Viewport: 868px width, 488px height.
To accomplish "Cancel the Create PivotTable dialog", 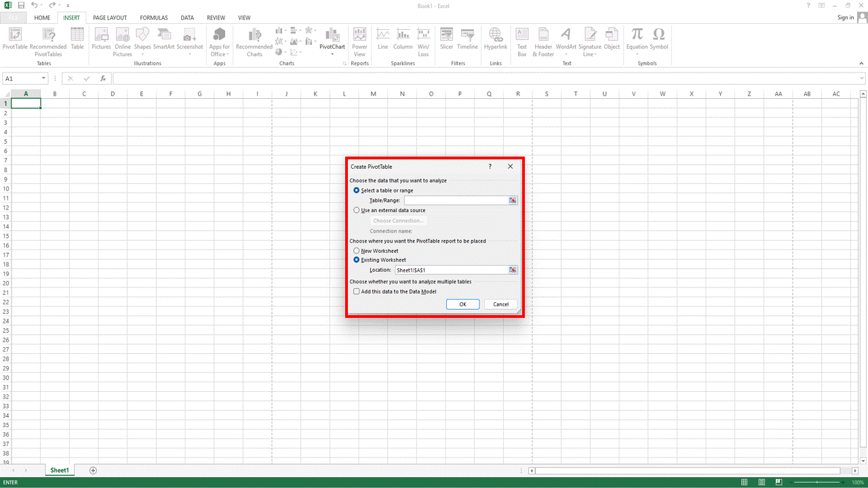I will point(500,304).
